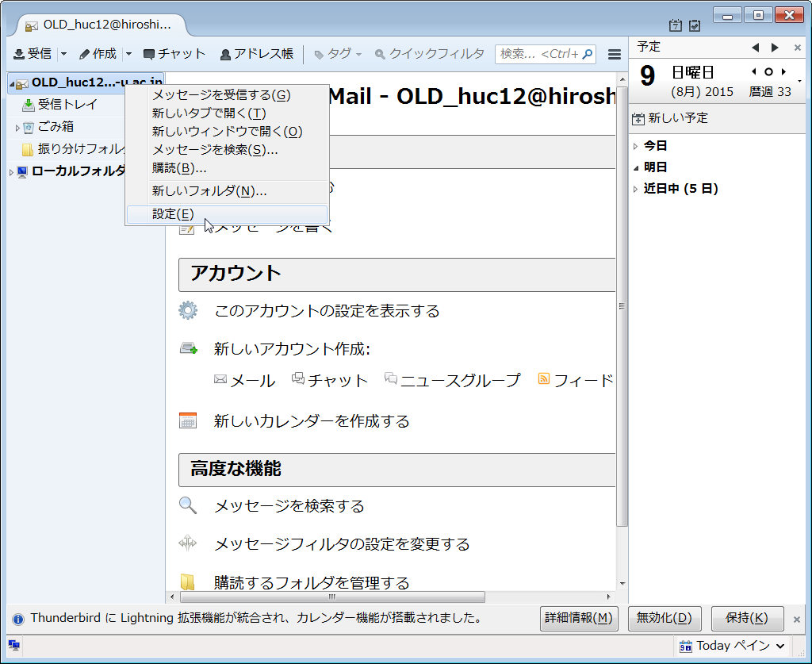The height and width of the screenshot is (664, 812).
Task: Collapse the 明日 agenda section
Action: click(636, 168)
